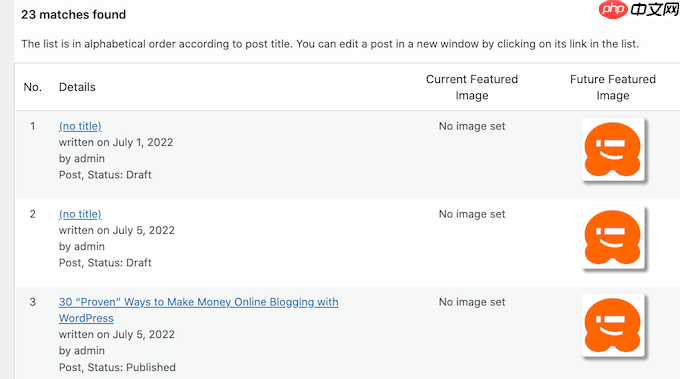This screenshot has width=680, height=379.
Task: Click 'No image set' text in row 1
Action: tap(472, 126)
